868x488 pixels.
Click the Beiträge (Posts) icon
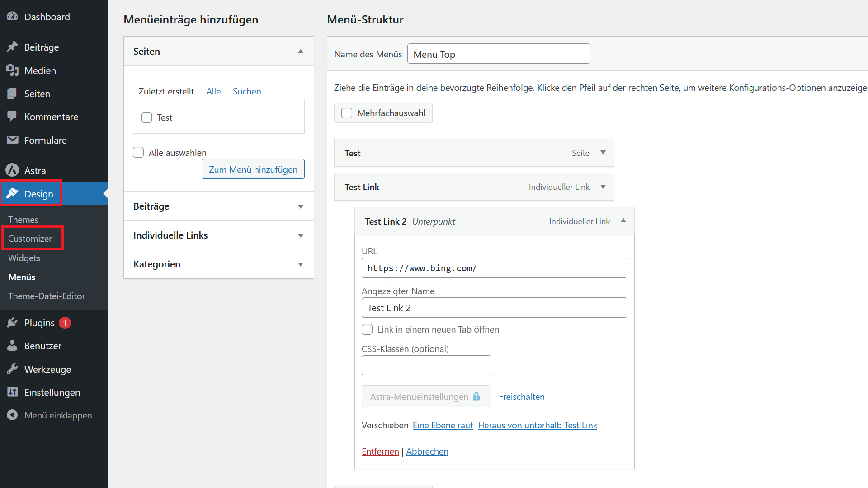click(12, 47)
